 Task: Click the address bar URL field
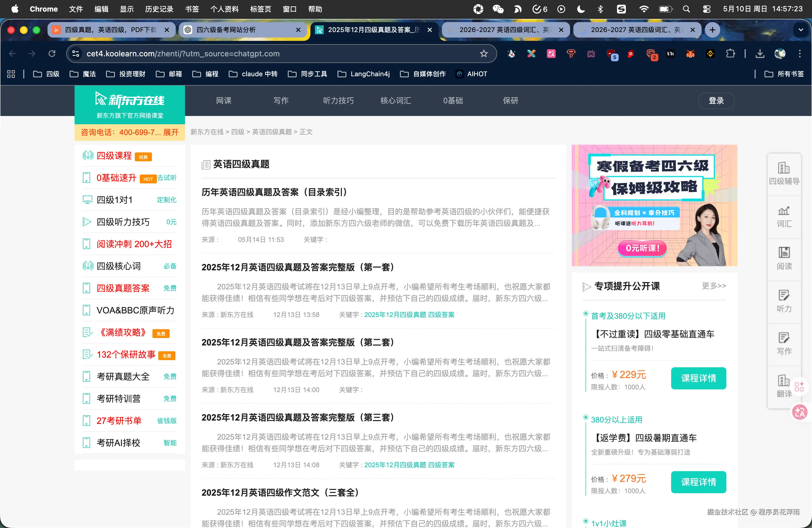click(281, 54)
